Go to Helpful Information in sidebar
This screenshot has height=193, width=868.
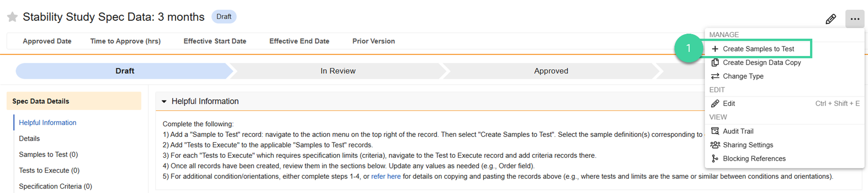[47, 122]
